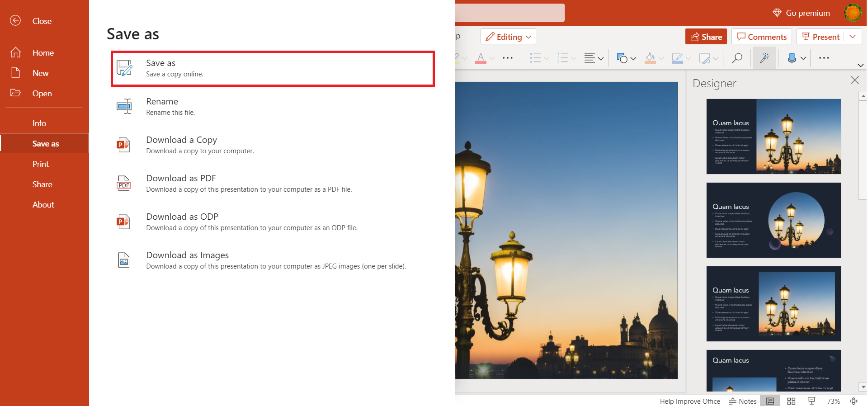Expand the Present options arrow
Image resolution: width=868 pixels, height=406 pixels.
coord(853,37)
